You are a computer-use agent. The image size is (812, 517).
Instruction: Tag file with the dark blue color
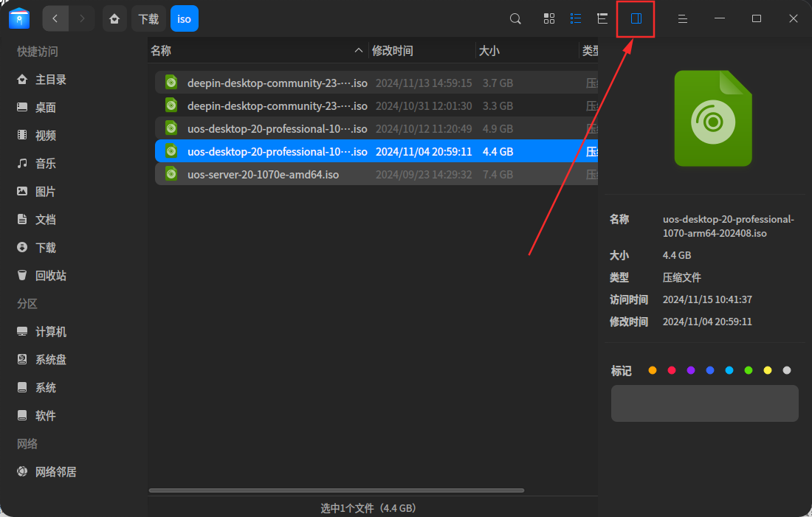710,370
